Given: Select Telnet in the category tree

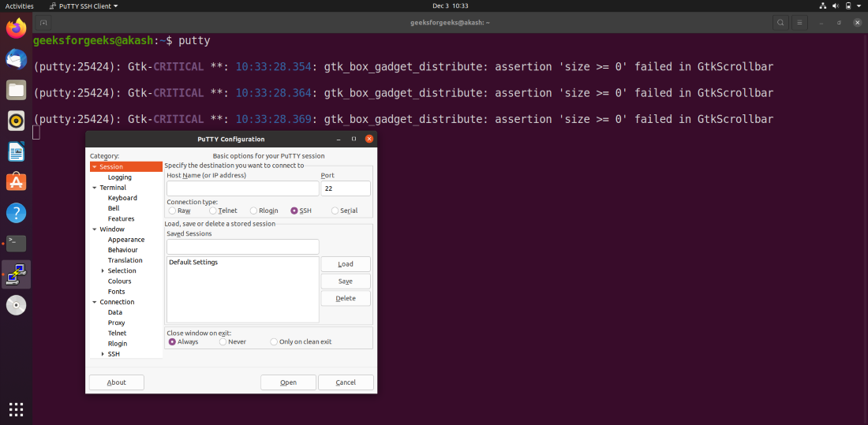Looking at the screenshot, I should [x=117, y=333].
